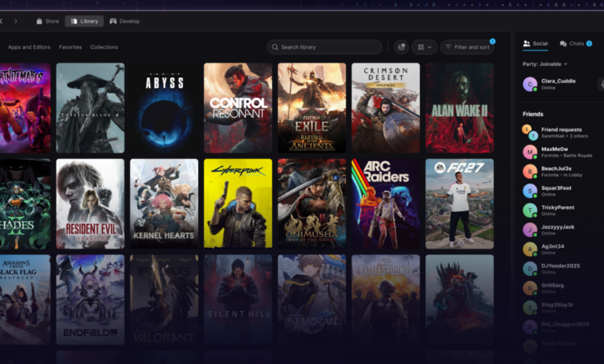Open the Store tab
604x364 pixels.
pos(48,21)
